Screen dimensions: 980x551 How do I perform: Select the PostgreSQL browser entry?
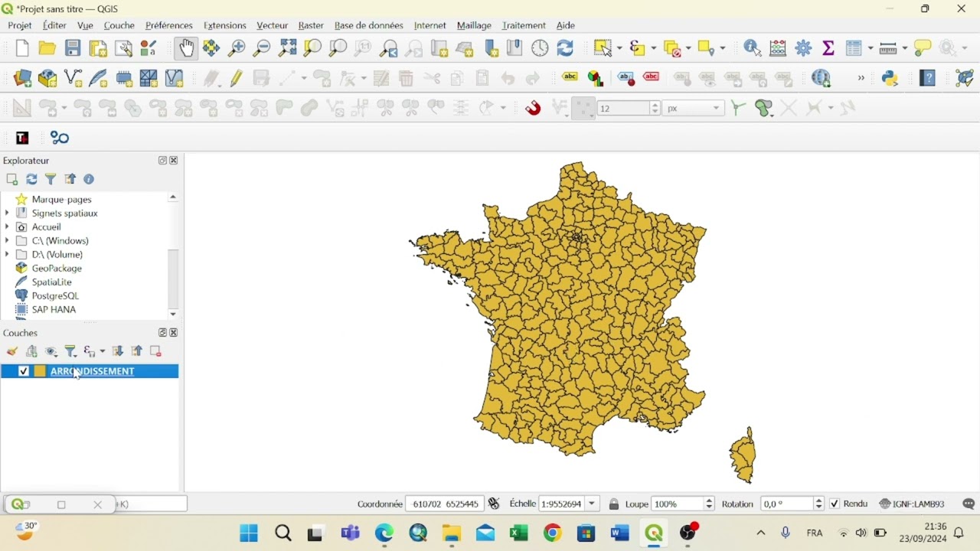pyautogui.click(x=55, y=297)
